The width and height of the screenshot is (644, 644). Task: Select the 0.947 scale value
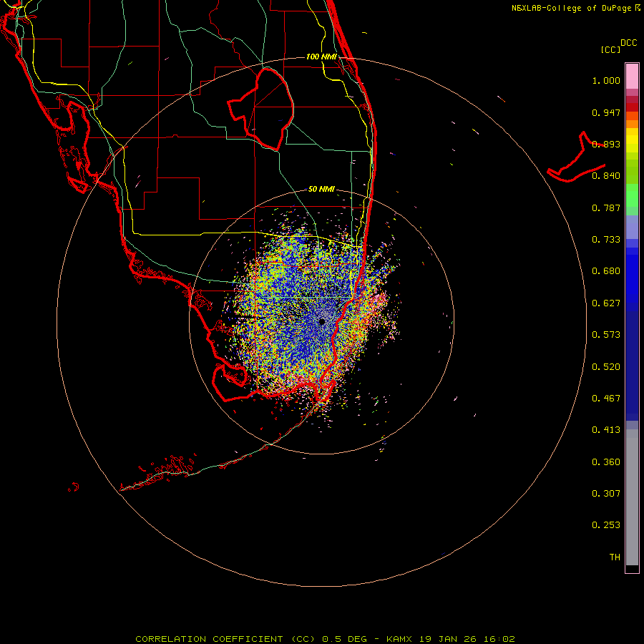tap(606, 112)
